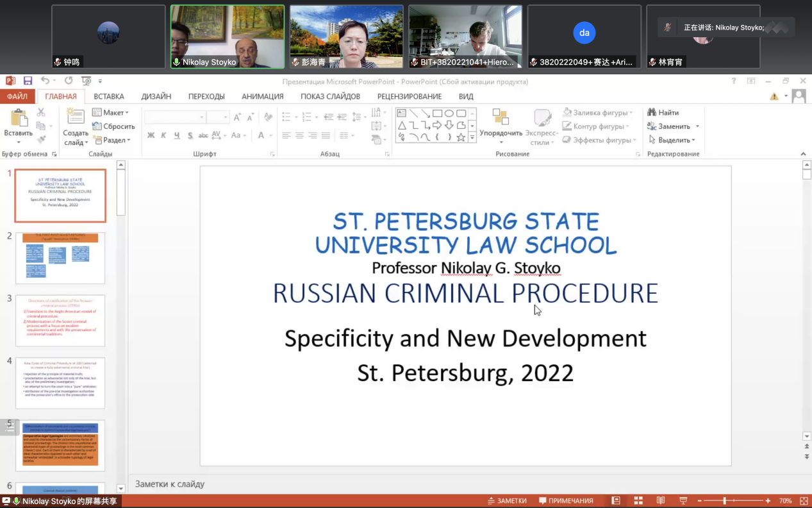
Task: Toggle Normal view button in status bar
Action: 616,500
